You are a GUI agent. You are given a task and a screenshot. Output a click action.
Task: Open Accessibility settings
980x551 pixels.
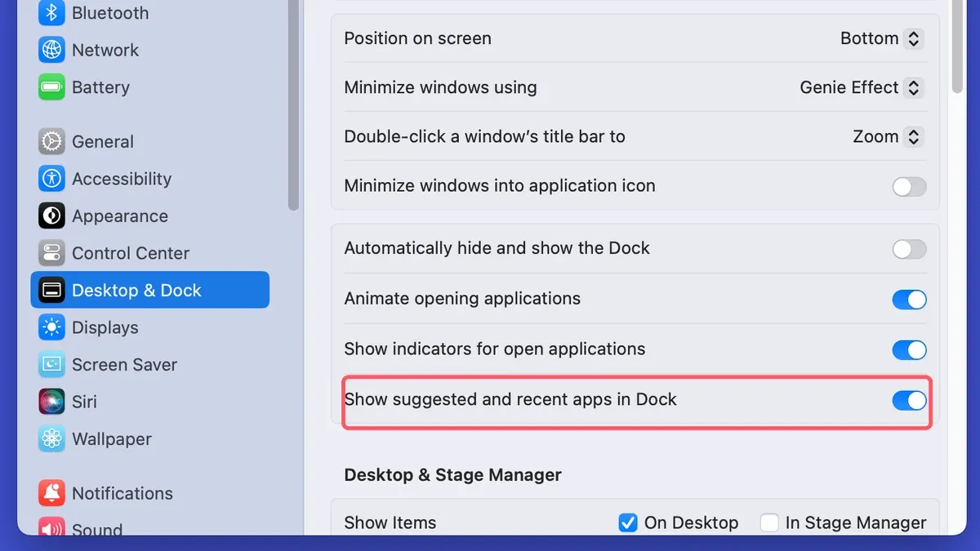[150, 179]
